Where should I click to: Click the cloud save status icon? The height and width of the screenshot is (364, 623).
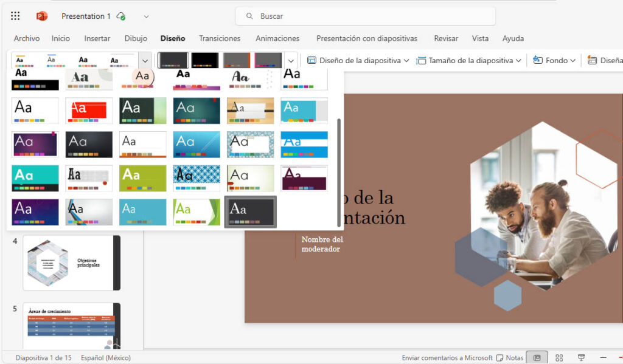(x=120, y=16)
